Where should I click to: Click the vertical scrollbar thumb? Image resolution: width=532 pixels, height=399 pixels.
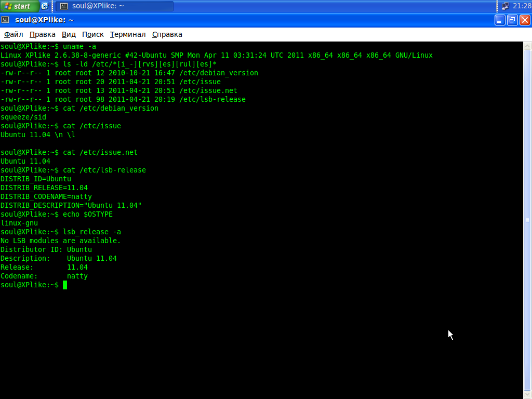click(x=527, y=220)
